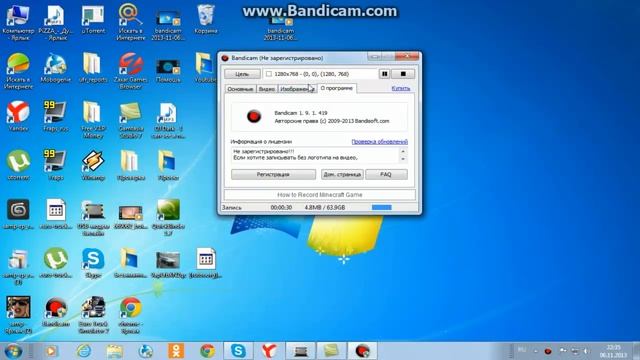Open Chrome from the taskbar
Screen dimensions: 640x360
[x=207, y=351]
